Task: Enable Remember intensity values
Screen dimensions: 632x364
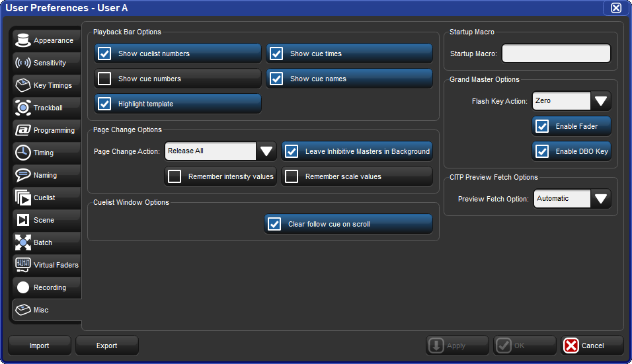Action: [x=175, y=176]
